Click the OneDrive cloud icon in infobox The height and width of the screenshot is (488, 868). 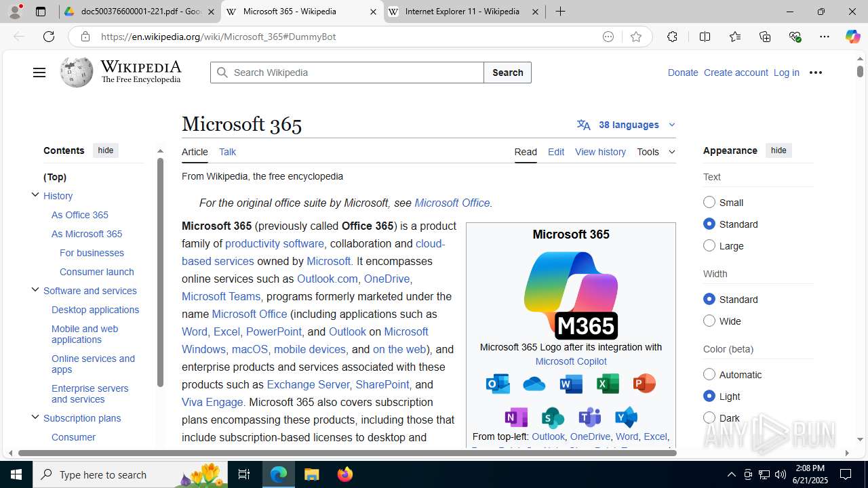[x=534, y=384]
